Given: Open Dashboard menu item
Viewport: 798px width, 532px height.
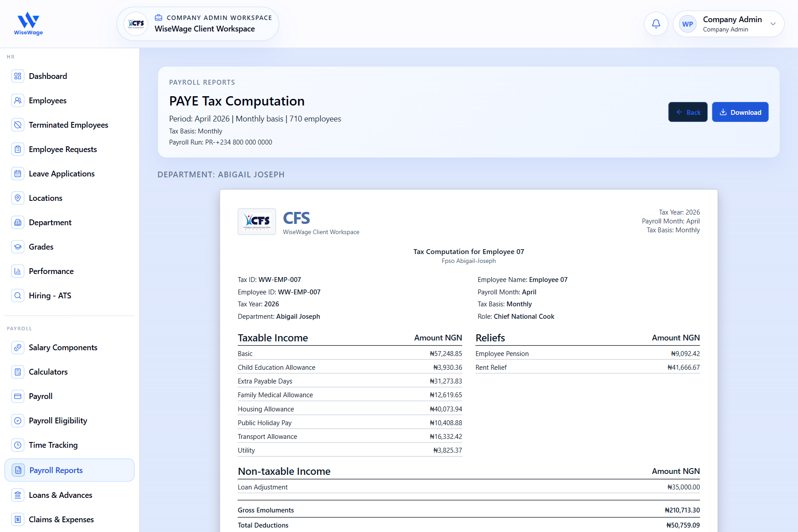Looking at the screenshot, I should (70, 76).
